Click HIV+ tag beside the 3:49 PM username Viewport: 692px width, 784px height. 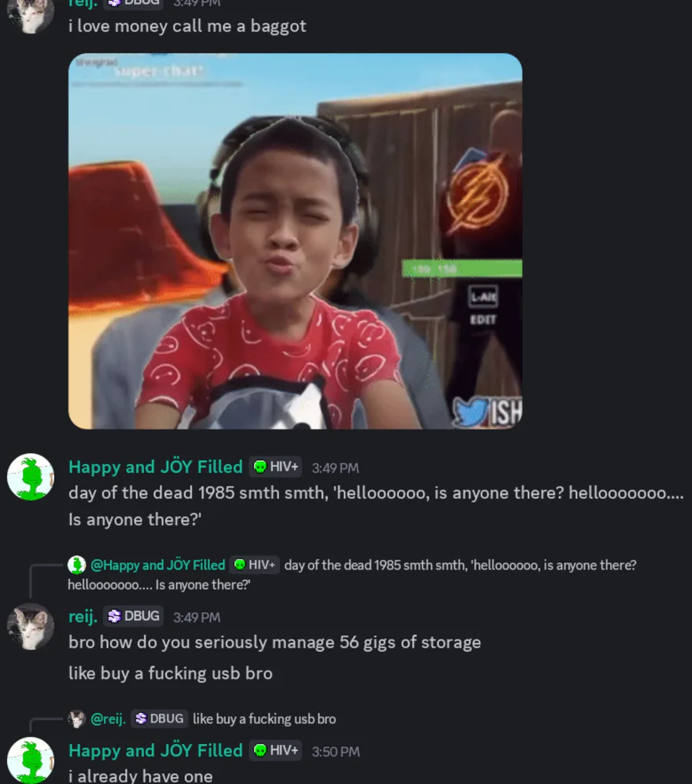(x=275, y=467)
